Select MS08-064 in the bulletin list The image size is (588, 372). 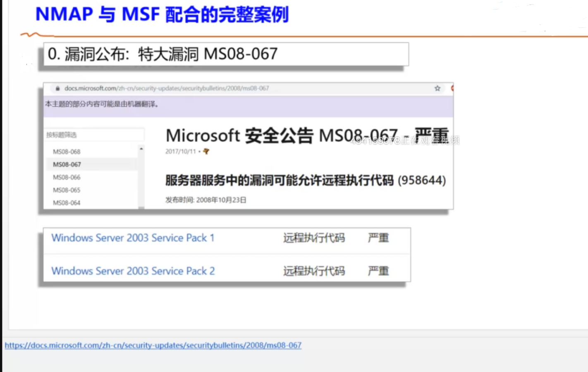point(67,203)
